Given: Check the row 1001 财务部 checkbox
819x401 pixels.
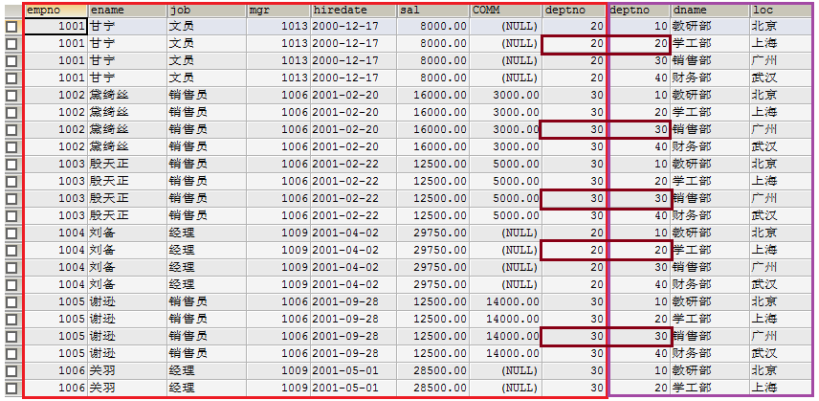Looking at the screenshot, I should [11, 79].
